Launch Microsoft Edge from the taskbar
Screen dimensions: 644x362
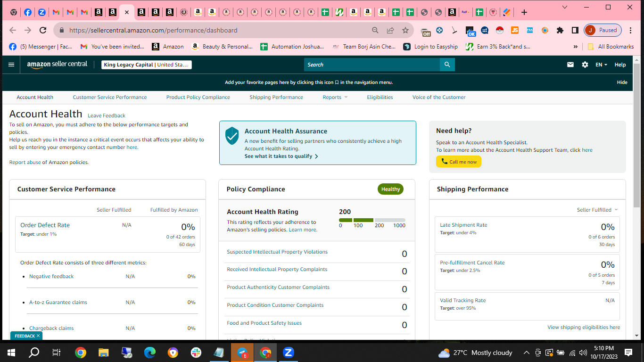click(150, 352)
